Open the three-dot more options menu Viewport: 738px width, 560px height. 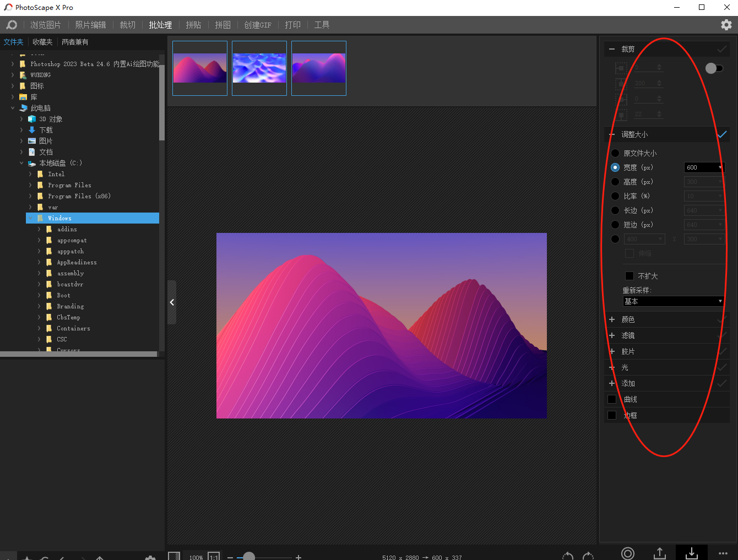tap(723, 553)
